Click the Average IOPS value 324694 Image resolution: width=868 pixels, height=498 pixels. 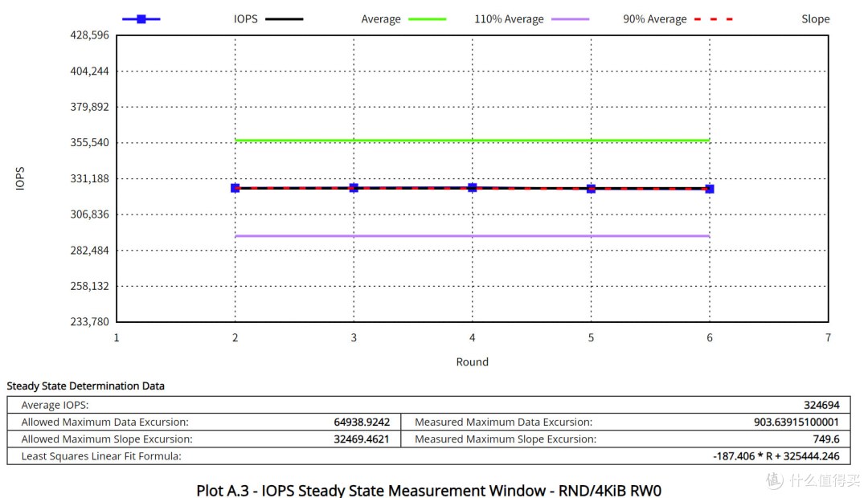(x=821, y=405)
